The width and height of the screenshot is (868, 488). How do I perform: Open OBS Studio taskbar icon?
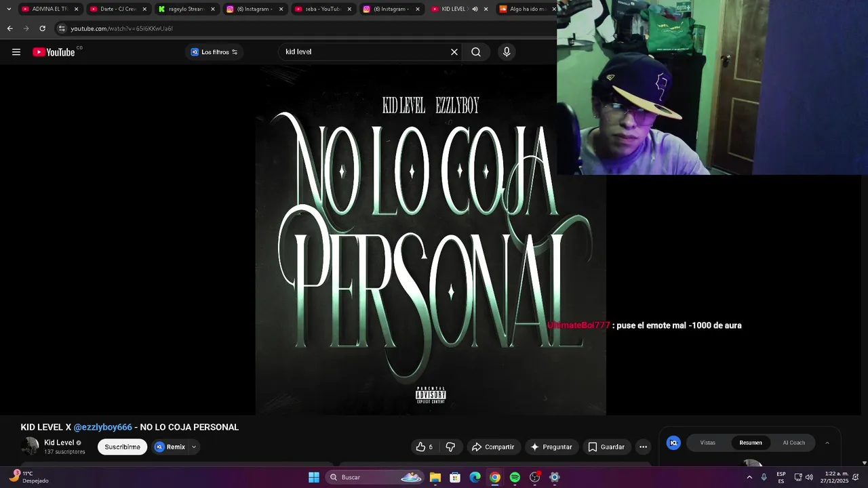click(535, 477)
